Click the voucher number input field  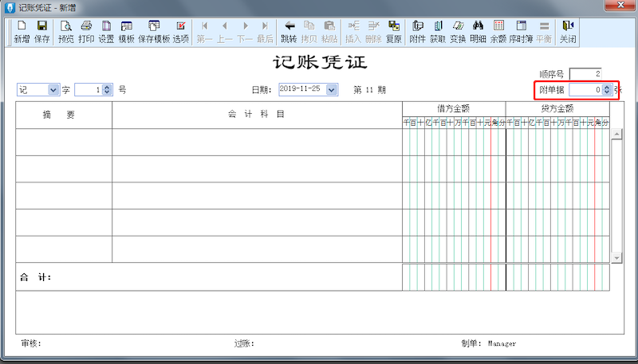(x=89, y=89)
